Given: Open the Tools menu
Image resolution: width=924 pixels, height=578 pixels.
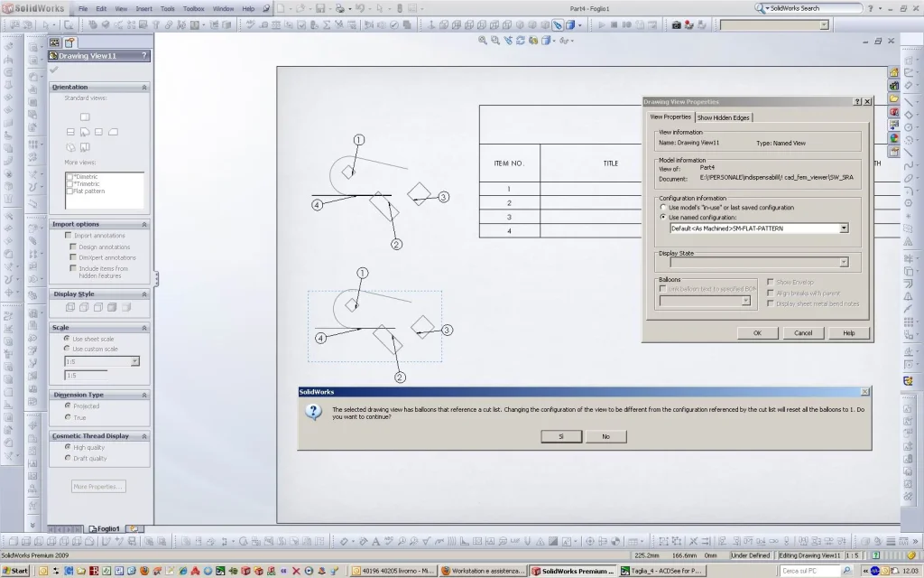Looking at the screenshot, I should (167, 9).
